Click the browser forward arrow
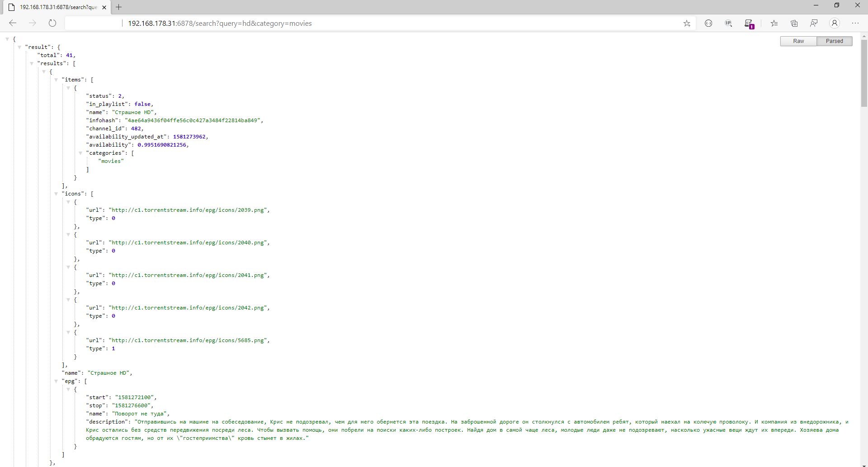This screenshot has width=868, height=467. click(x=33, y=23)
